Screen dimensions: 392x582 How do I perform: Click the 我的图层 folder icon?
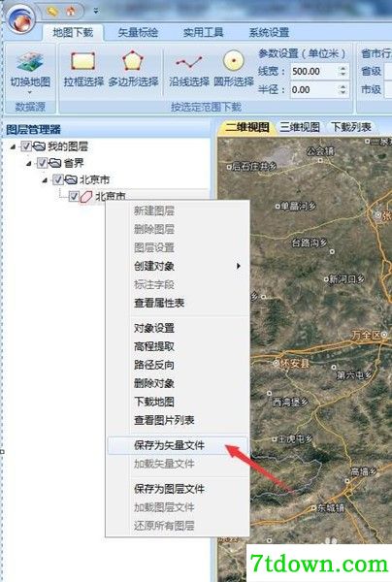pyautogui.click(x=40, y=146)
